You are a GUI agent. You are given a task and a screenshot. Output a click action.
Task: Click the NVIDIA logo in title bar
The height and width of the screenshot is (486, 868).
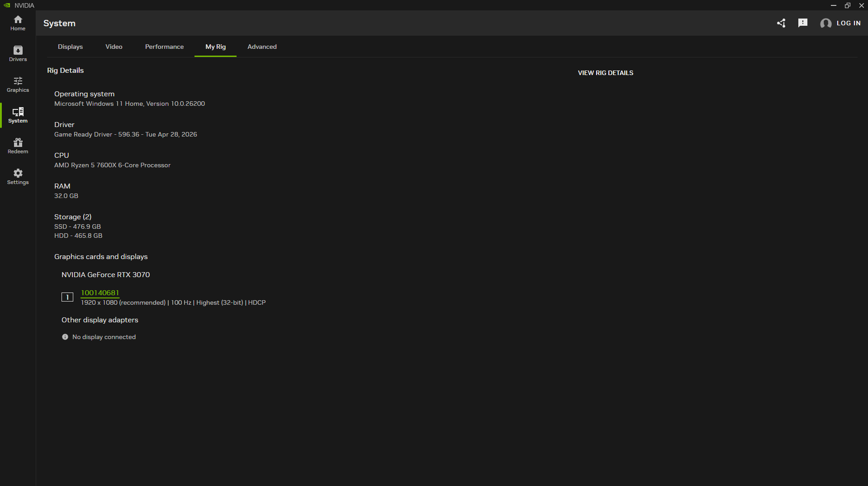point(7,5)
